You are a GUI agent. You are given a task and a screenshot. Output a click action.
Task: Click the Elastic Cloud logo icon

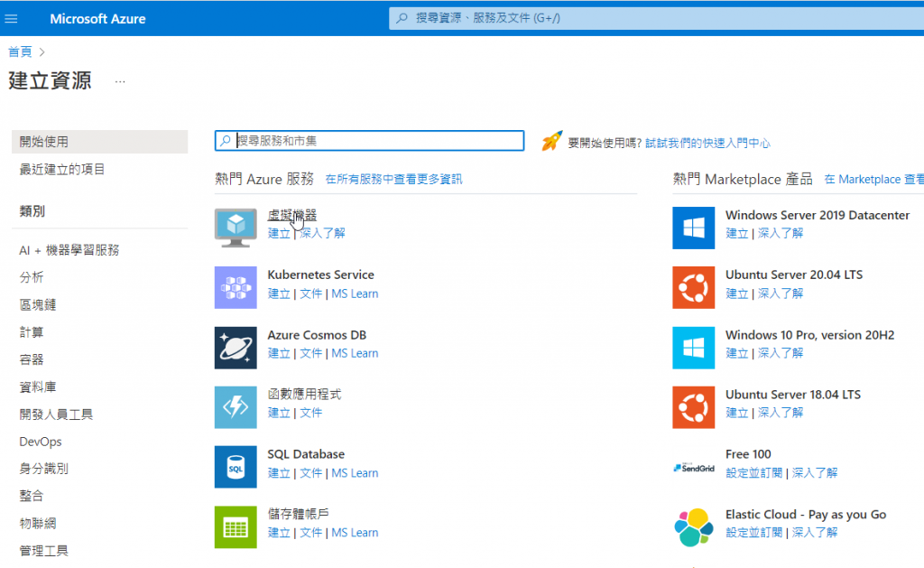coord(694,526)
